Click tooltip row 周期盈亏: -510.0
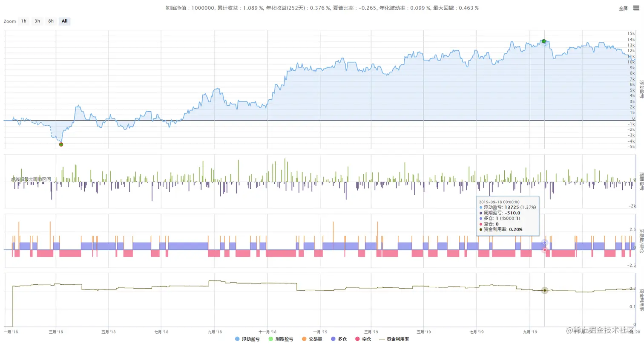This screenshot has height=344, width=644. click(x=500, y=213)
